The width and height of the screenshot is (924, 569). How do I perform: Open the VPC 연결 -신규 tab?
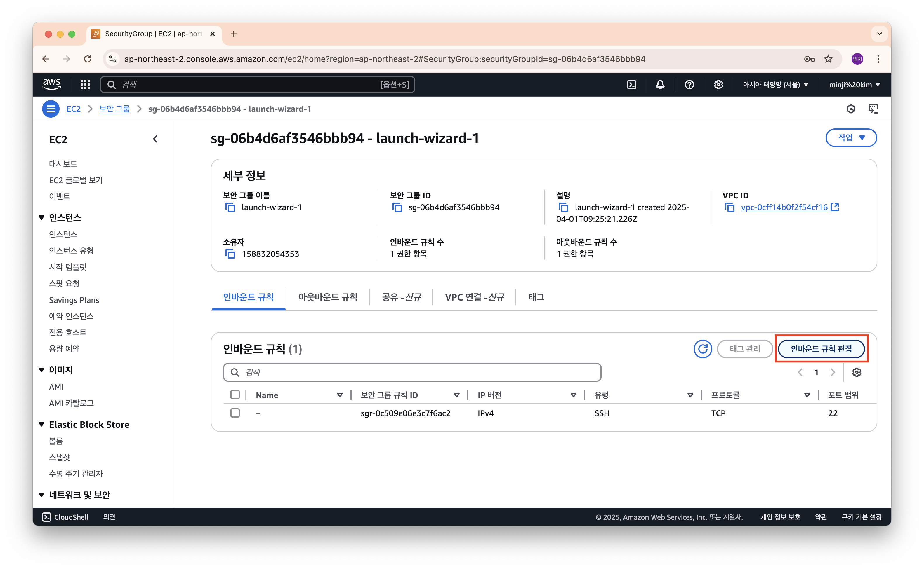(x=475, y=297)
